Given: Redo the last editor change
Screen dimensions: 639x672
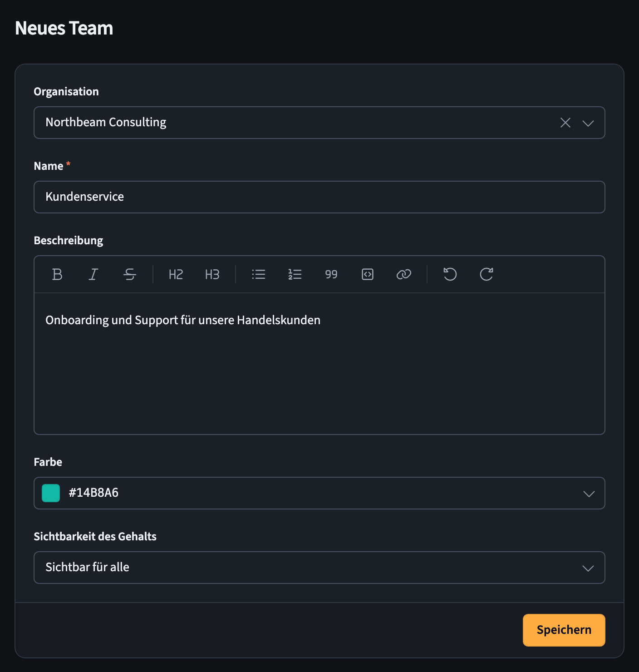Looking at the screenshot, I should [487, 274].
